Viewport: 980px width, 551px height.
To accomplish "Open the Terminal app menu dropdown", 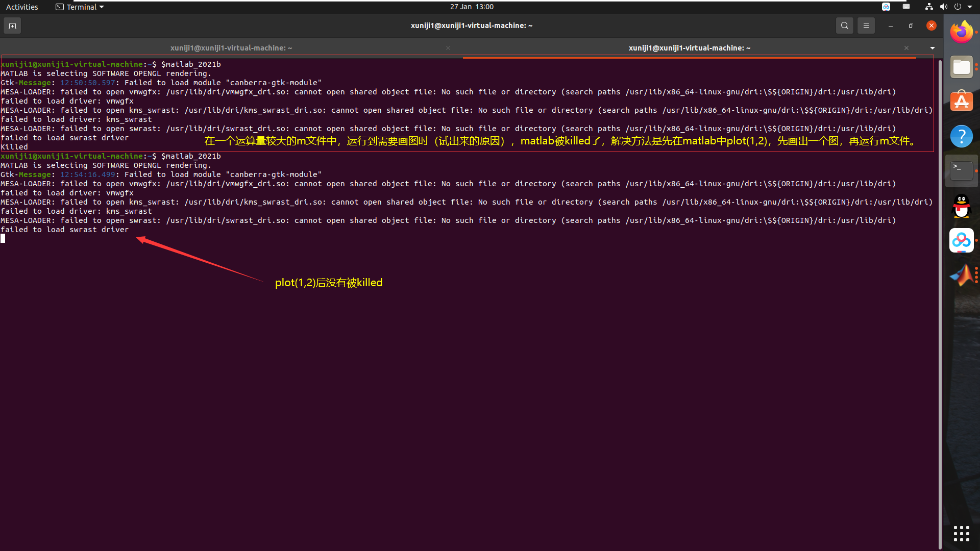I will click(x=80, y=7).
